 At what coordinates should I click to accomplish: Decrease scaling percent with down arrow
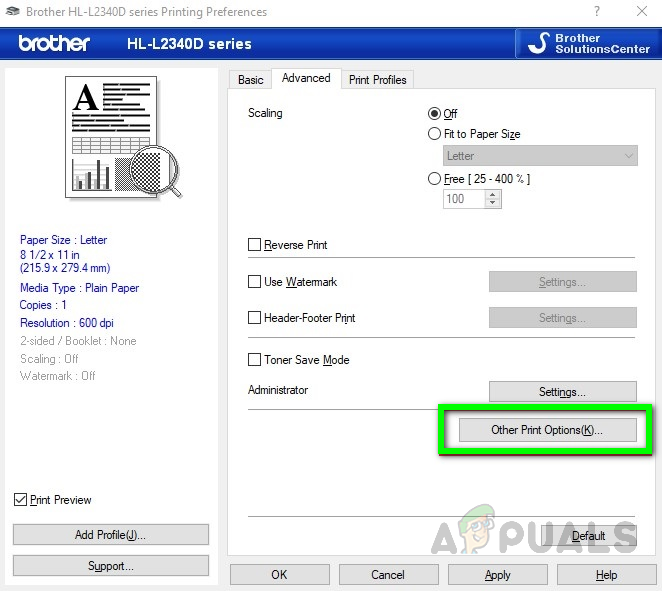(x=493, y=203)
